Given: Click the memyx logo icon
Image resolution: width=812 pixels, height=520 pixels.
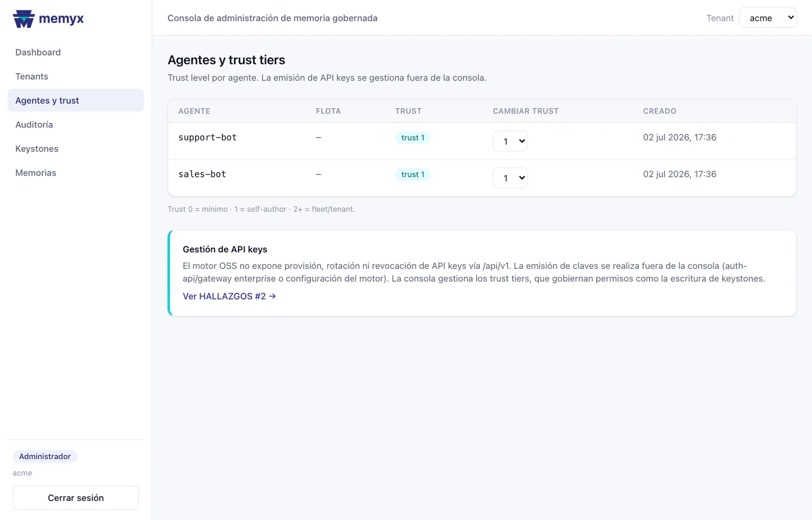Looking at the screenshot, I should point(24,19).
